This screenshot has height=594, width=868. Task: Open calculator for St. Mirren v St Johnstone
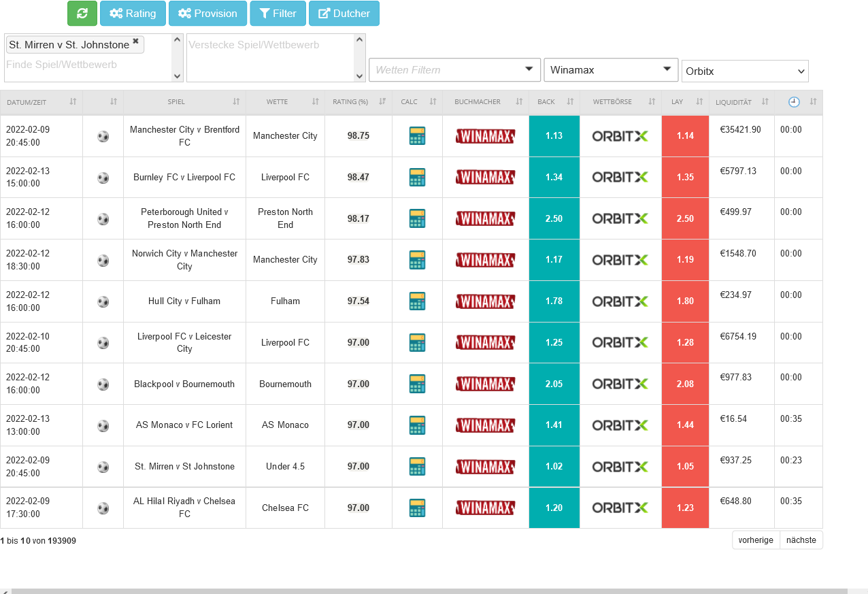point(417,466)
